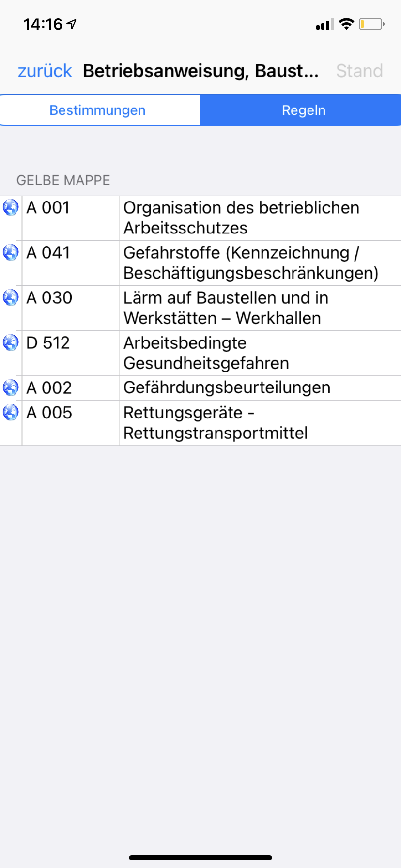Open Gefahrstoffe Kennzeichnung entry
The image size is (401, 868).
pyautogui.click(x=200, y=263)
